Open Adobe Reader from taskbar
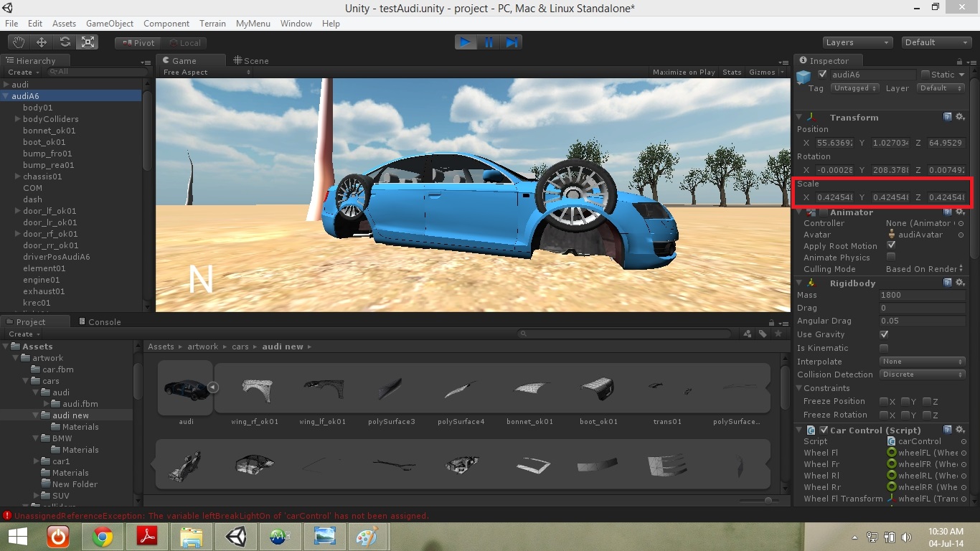Screen dimensions: 980x551 pos(146,537)
